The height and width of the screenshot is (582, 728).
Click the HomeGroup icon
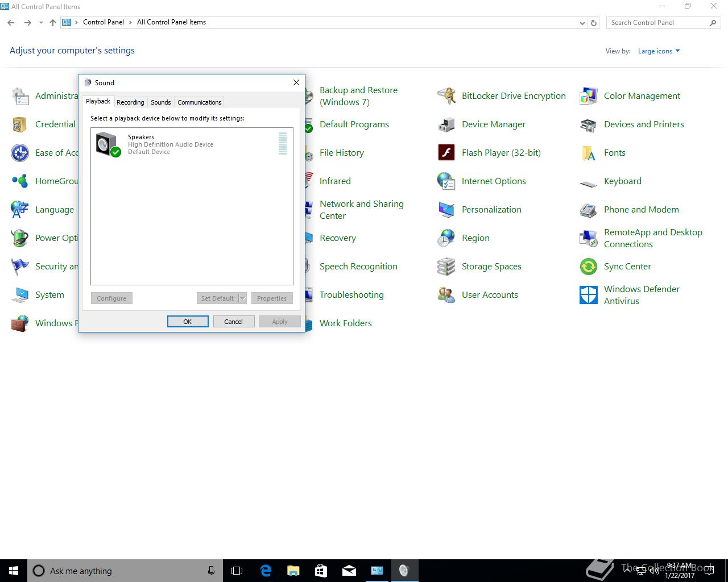click(20, 181)
